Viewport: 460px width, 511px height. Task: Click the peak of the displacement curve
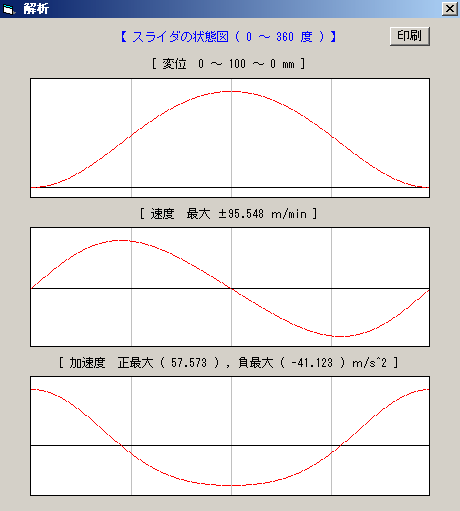tap(232, 91)
